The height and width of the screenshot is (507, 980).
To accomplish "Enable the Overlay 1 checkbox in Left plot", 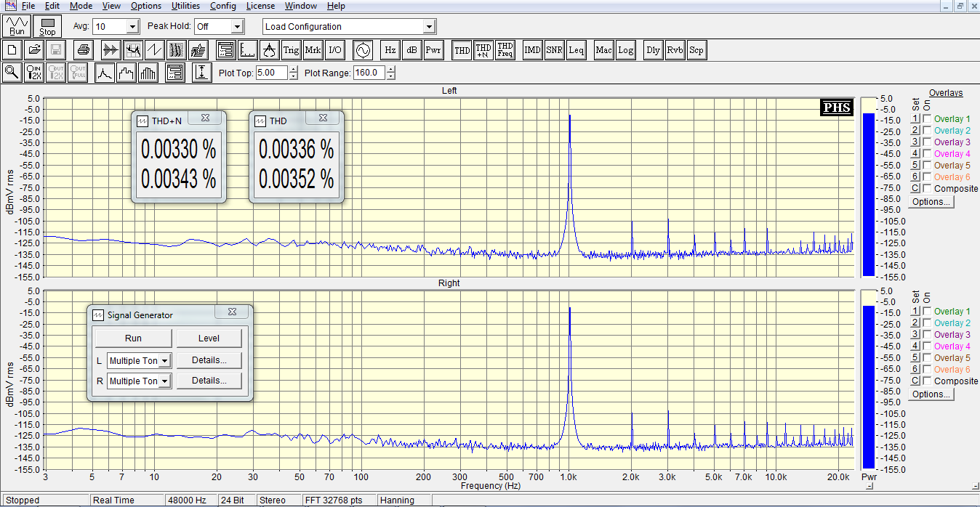I will (x=927, y=119).
